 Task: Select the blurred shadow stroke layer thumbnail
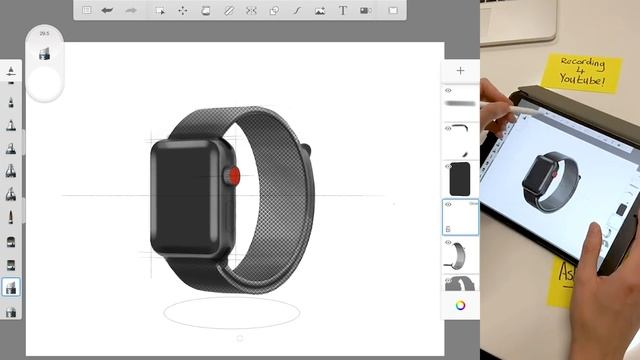(460, 102)
